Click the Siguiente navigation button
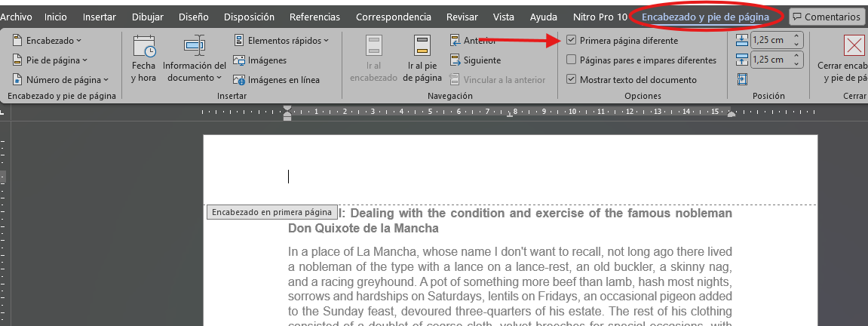Screen dimensions: 868x326 pos(476,60)
